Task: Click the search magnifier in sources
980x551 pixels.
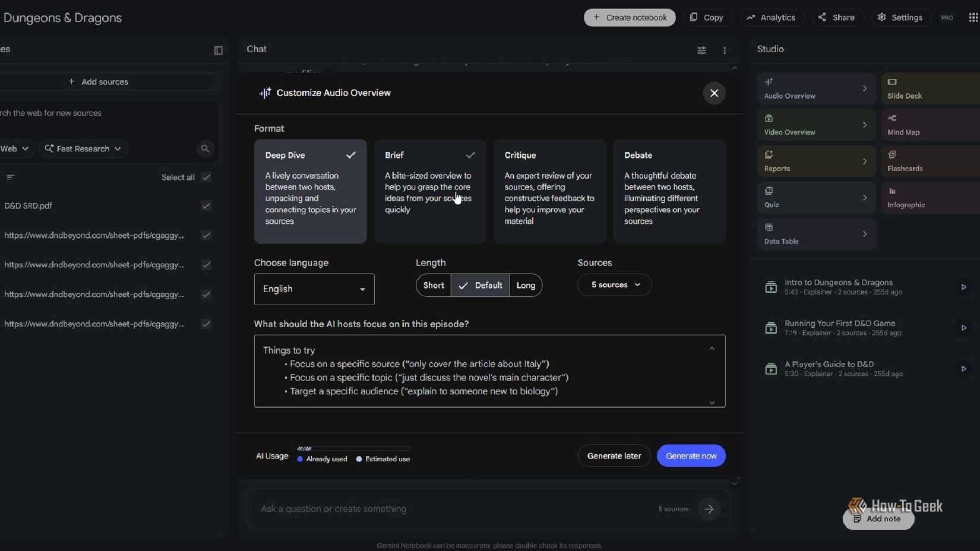Action: [x=205, y=148]
